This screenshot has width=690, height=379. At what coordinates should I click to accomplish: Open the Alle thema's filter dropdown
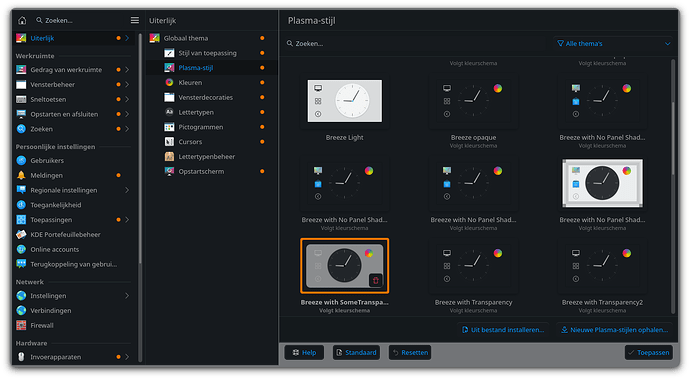tap(613, 44)
